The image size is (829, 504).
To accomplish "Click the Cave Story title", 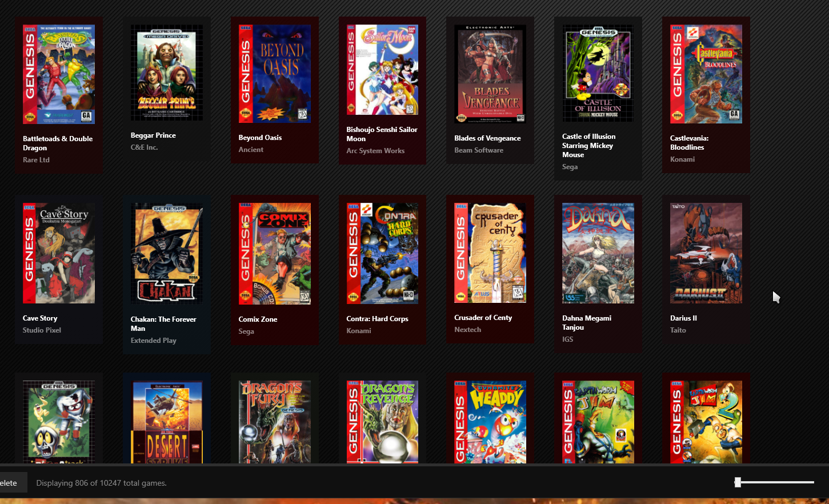I will [x=40, y=318].
